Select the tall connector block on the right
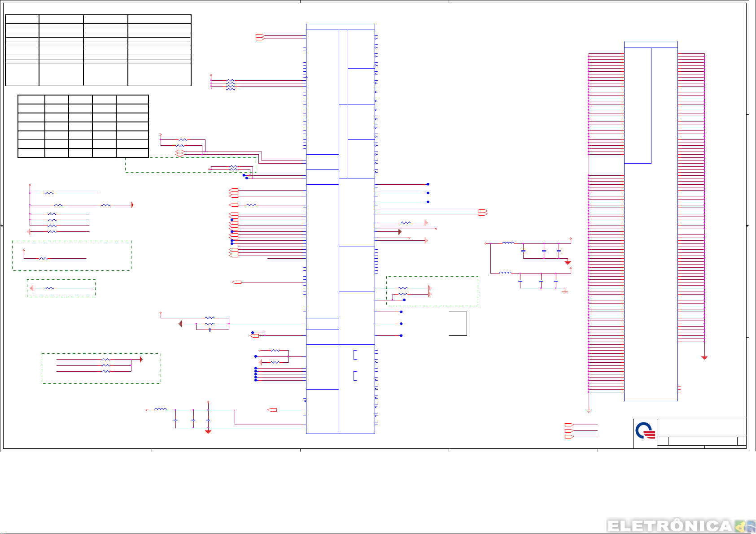The width and height of the screenshot is (756, 534). pos(651,221)
